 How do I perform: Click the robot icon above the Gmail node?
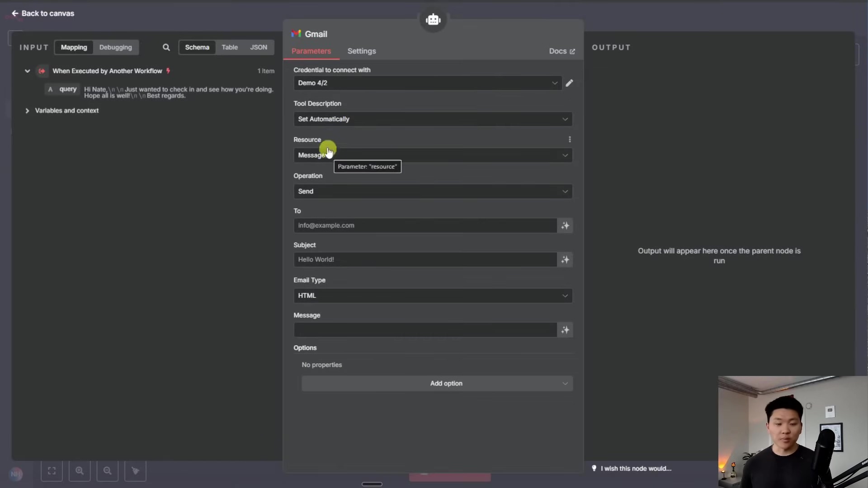pos(433,19)
